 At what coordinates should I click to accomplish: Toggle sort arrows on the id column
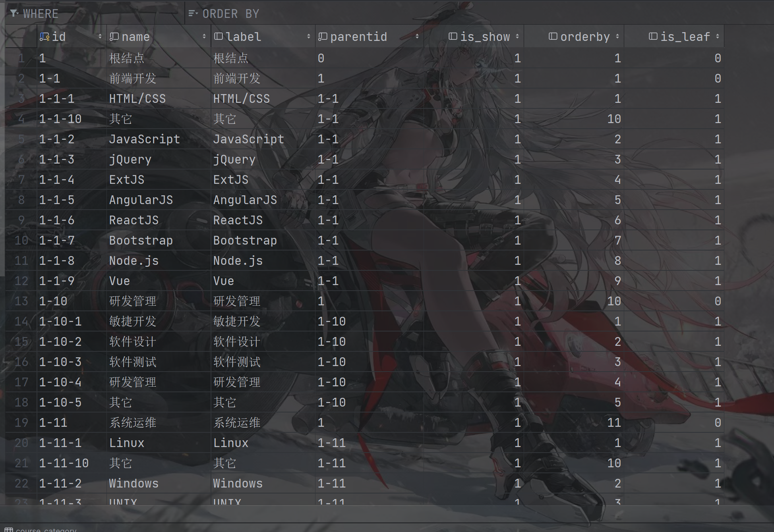[x=100, y=37]
